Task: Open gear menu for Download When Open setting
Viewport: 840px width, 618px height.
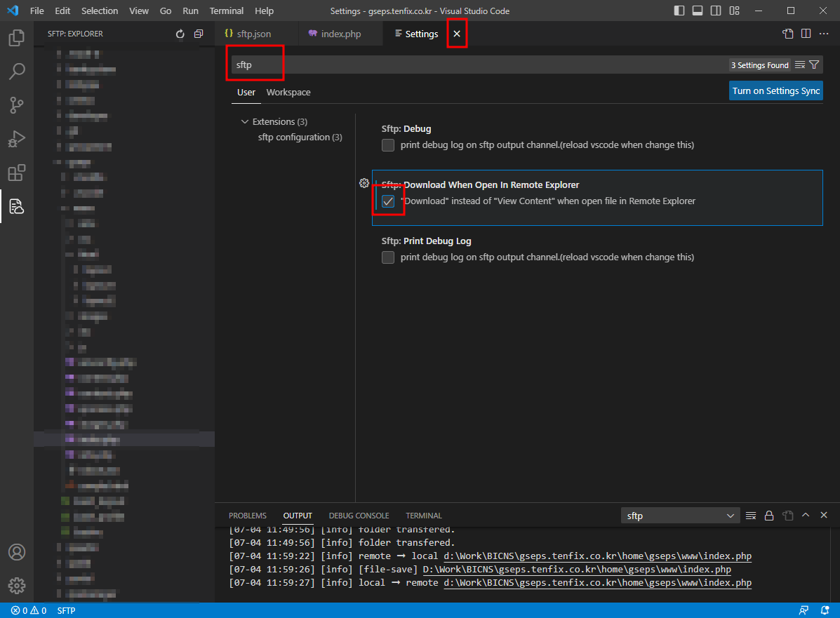Action: point(364,183)
